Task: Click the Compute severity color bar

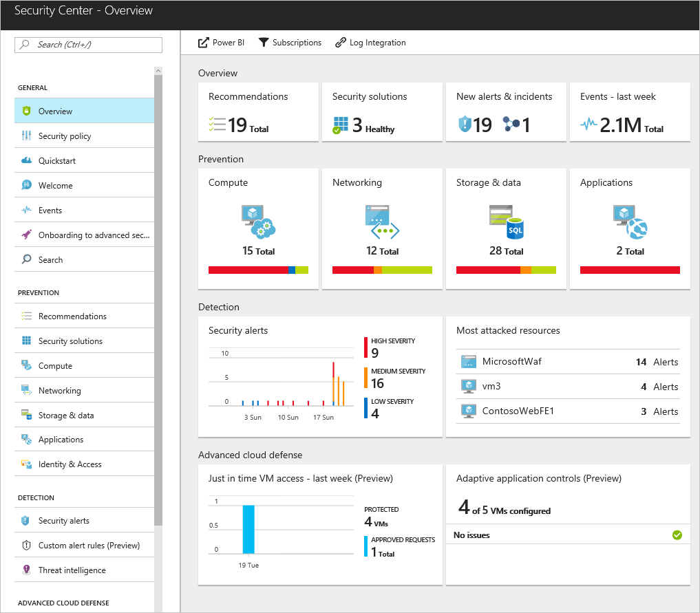Action: [x=258, y=270]
